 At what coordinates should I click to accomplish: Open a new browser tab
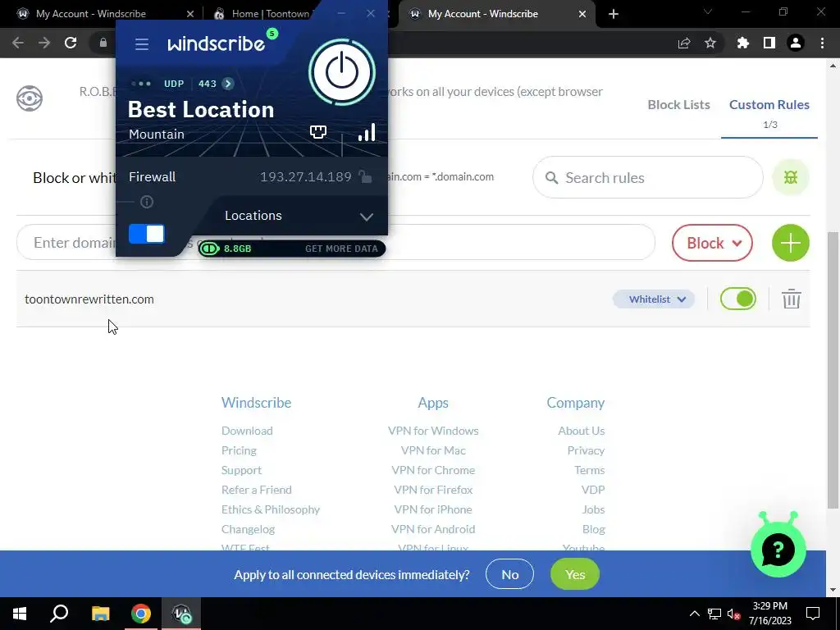614,14
